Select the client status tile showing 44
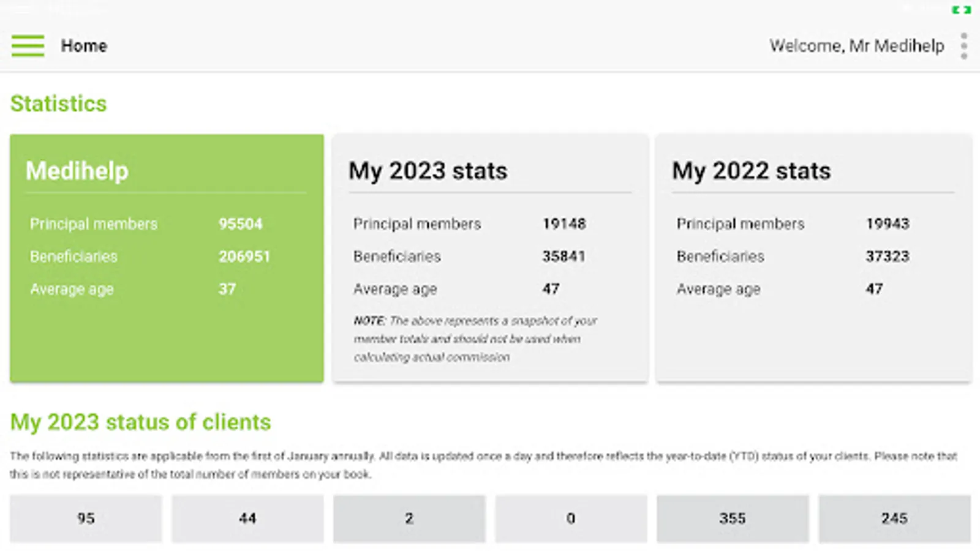Viewport: 980px width, 551px height. (247, 519)
